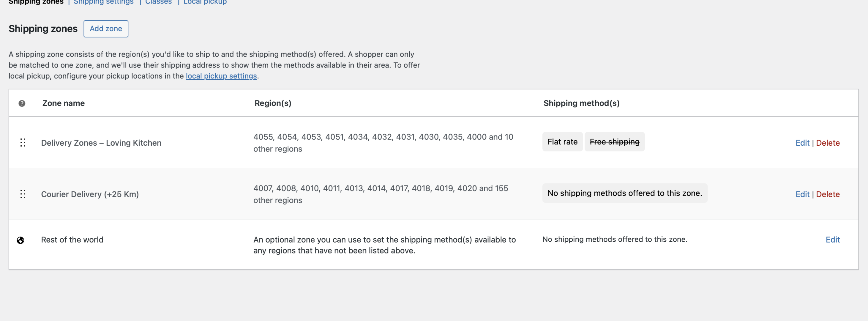
Task: Follow the local pickup settings link
Action: 221,76
